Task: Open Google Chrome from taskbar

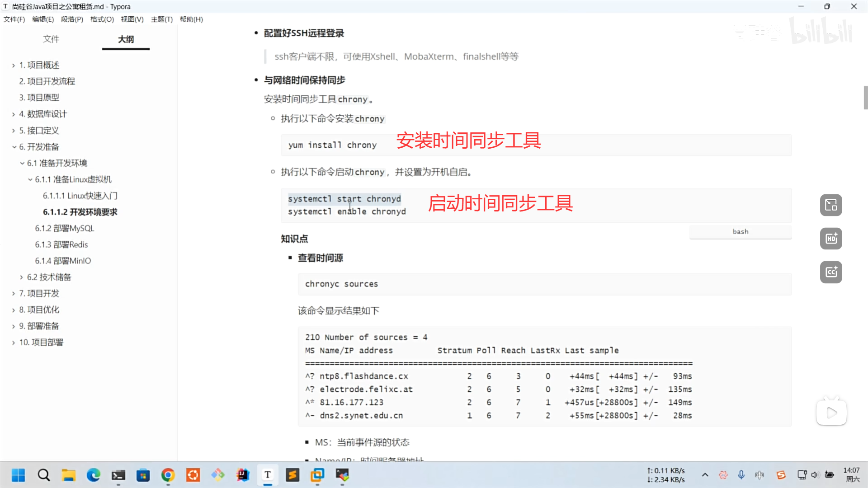Action: pyautogui.click(x=168, y=475)
